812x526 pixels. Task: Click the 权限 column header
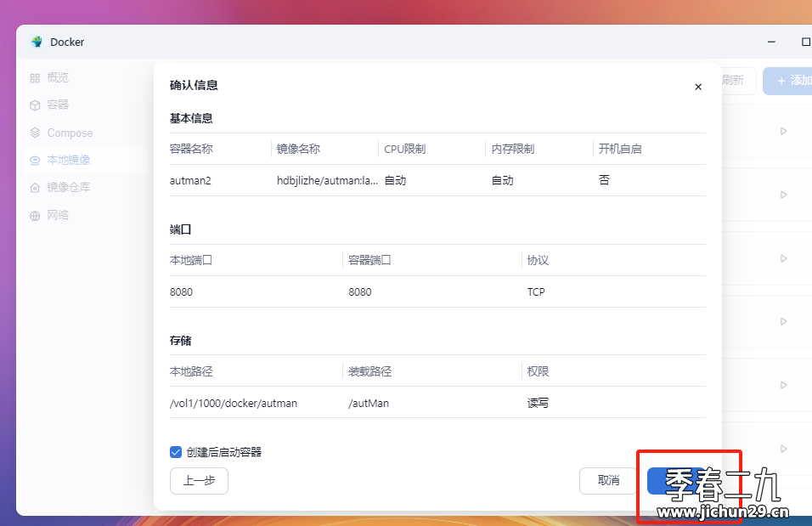click(x=538, y=371)
